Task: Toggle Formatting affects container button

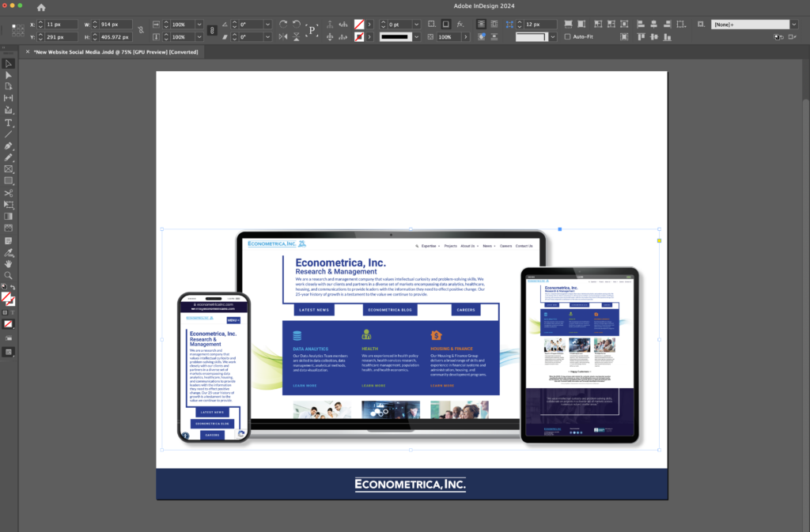Action: click(6, 313)
